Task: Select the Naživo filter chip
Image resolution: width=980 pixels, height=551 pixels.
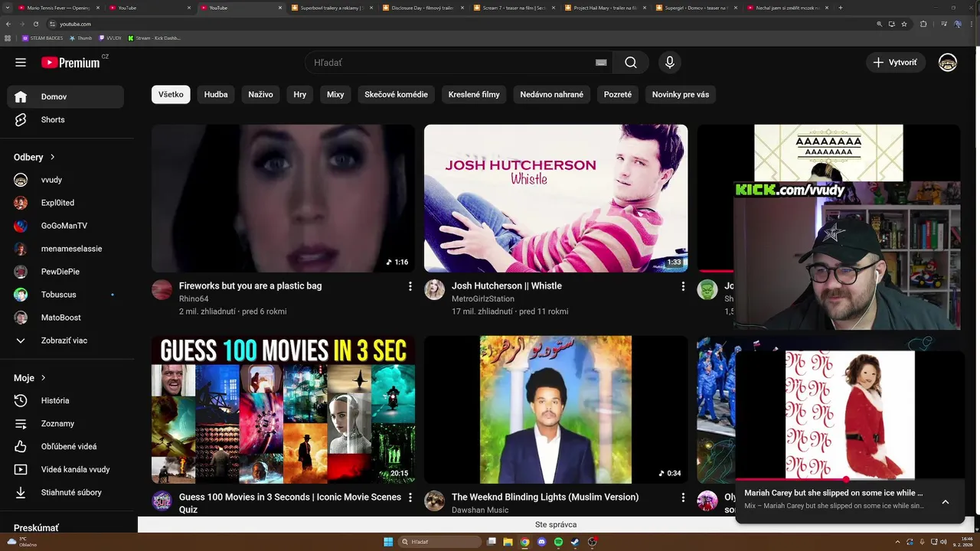Action: pos(260,95)
